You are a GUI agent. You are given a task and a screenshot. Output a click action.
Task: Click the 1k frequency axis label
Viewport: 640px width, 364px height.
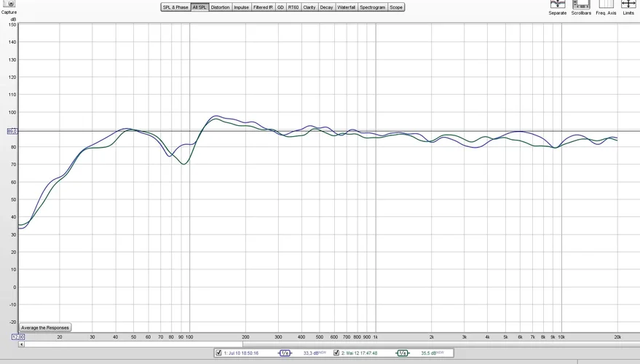coord(376,337)
